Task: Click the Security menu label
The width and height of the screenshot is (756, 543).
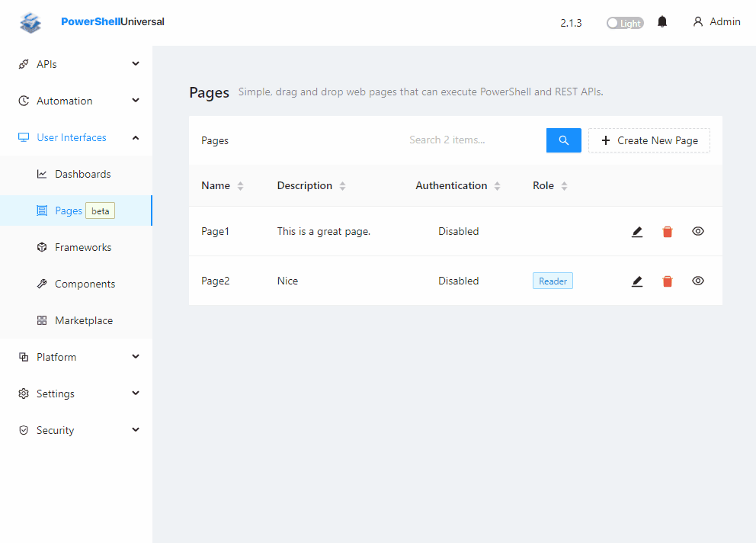Action: point(56,431)
